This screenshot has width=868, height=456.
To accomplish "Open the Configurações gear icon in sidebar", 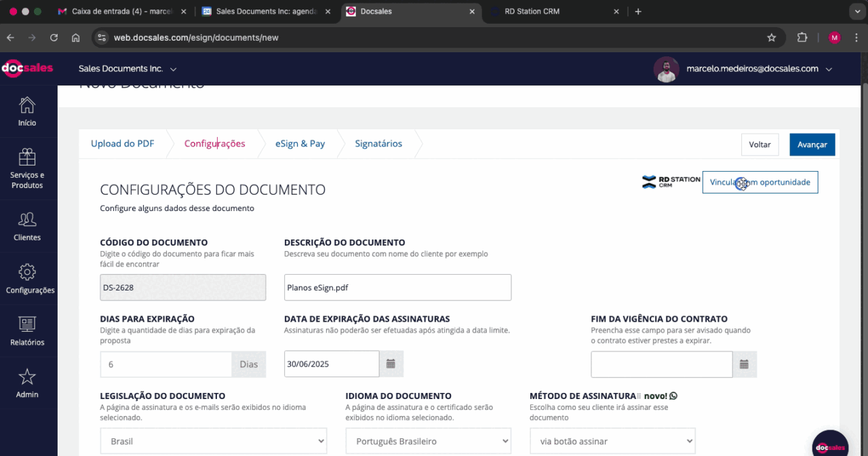I will tap(27, 272).
